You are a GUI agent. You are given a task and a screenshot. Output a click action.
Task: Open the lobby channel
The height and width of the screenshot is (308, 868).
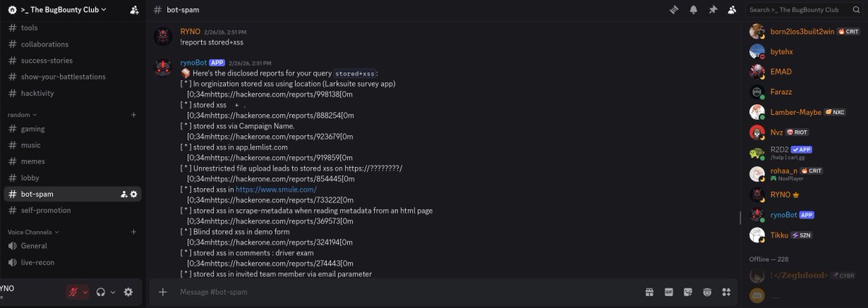coord(72,178)
